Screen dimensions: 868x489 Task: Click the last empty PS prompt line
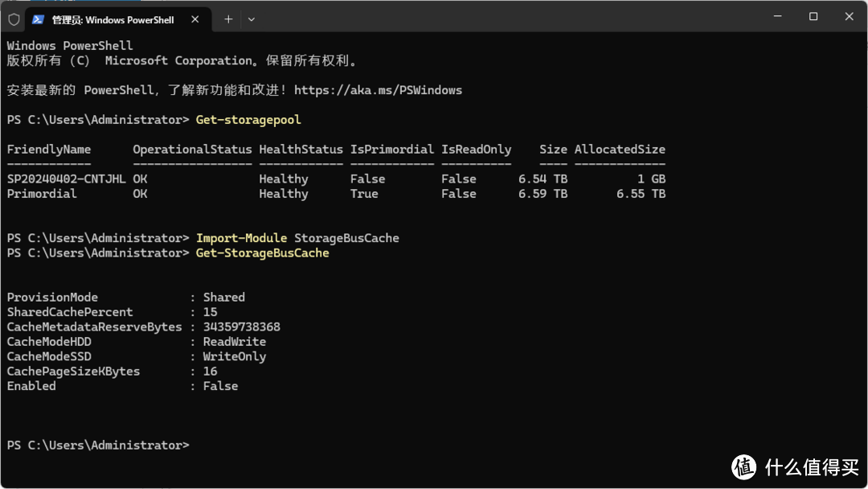point(98,446)
